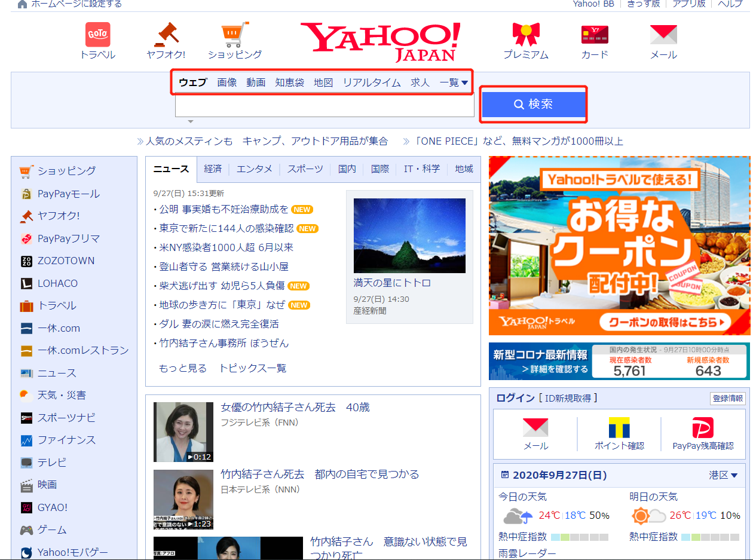Expand the small arrow below search box
The image size is (753, 560).
tap(191, 121)
